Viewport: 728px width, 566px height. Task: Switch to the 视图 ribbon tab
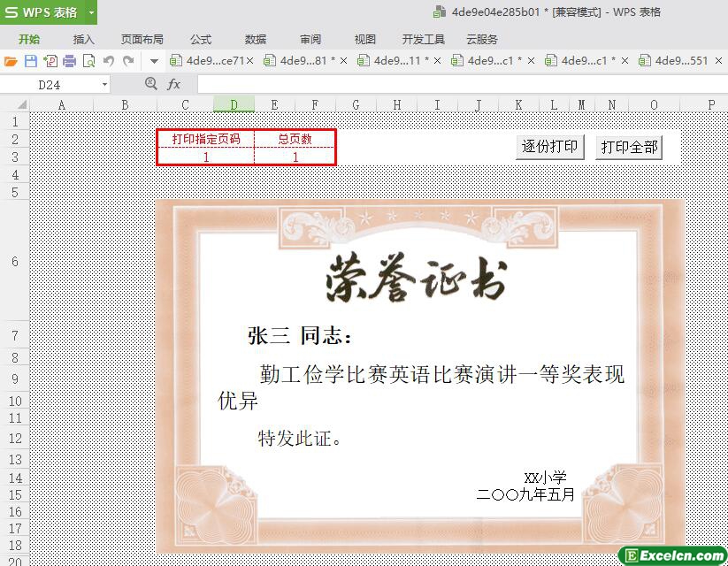365,40
